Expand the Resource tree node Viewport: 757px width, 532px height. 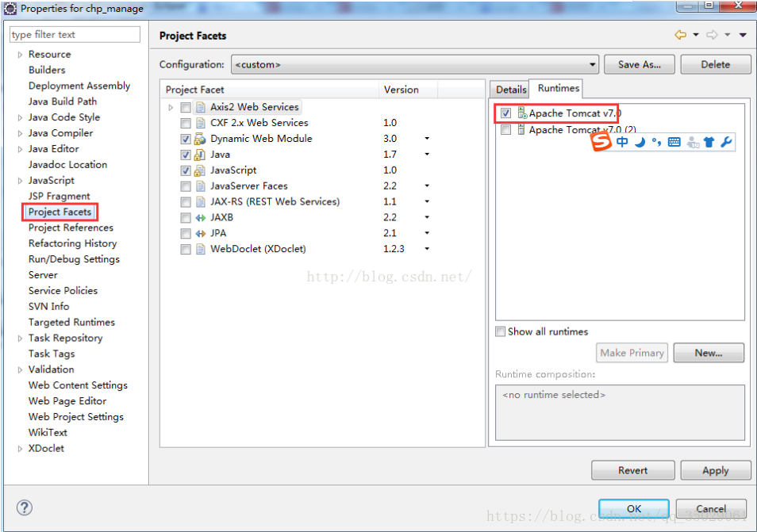20,55
